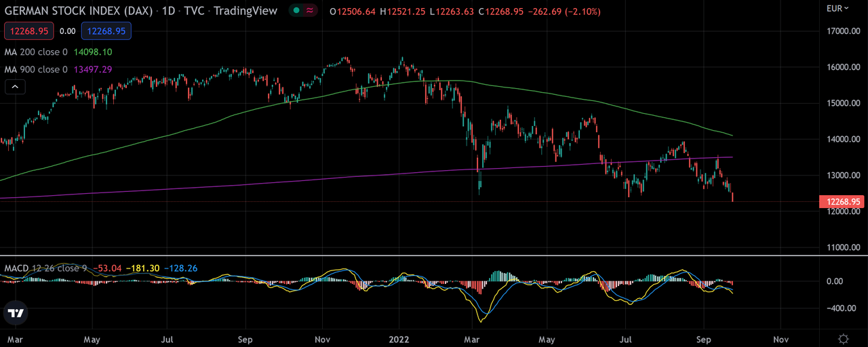The height and width of the screenshot is (347, 868).
Task: Click the -400.00 MACD axis label
Action: (841, 308)
